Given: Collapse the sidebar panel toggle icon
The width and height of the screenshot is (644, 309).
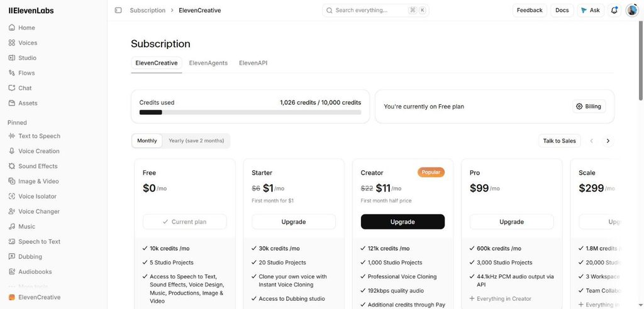Looking at the screenshot, I should point(118,10).
